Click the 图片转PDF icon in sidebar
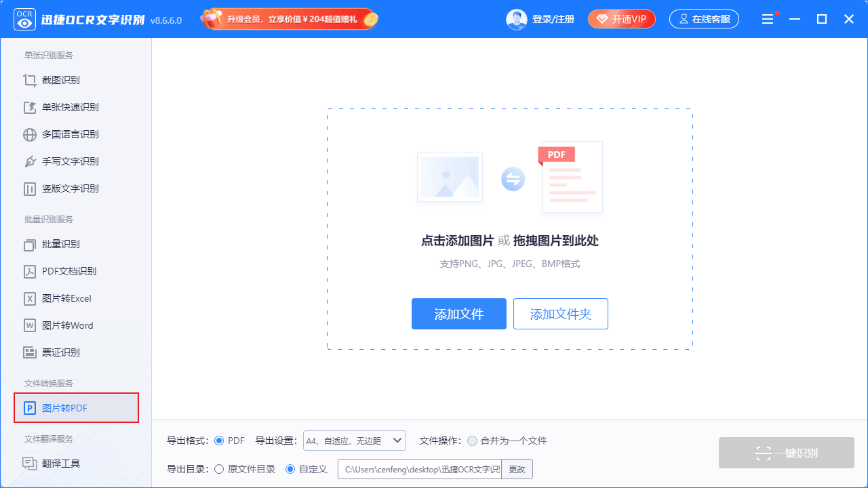The image size is (868, 488). point(30,408)
